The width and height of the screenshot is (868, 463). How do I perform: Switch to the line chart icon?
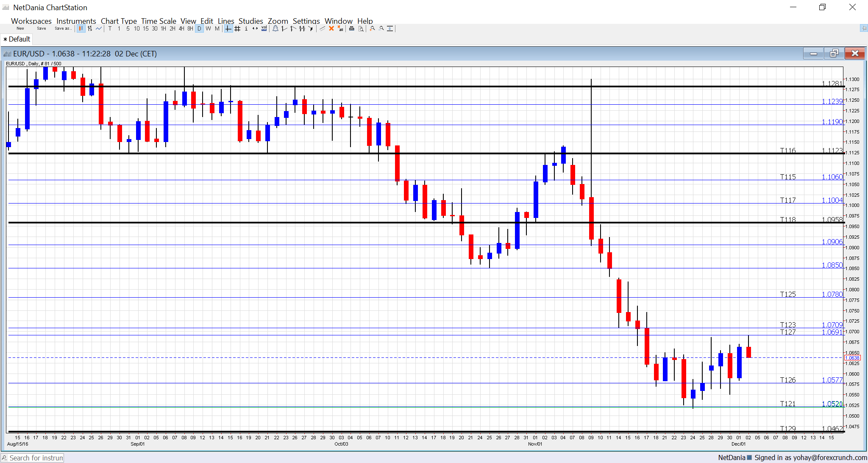pyautogui.click(x=99, y=28)
